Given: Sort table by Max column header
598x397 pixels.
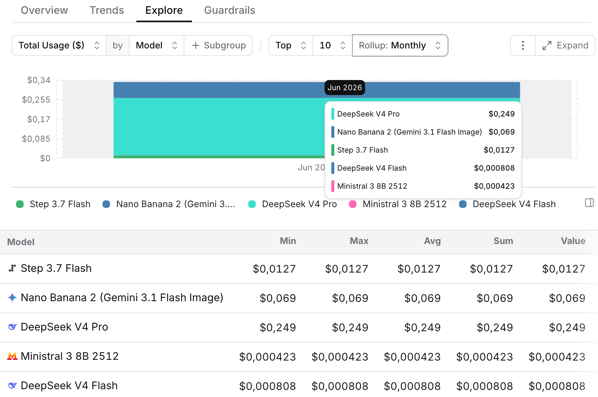Looking at the screenshot, I should [x=359, y=241].
